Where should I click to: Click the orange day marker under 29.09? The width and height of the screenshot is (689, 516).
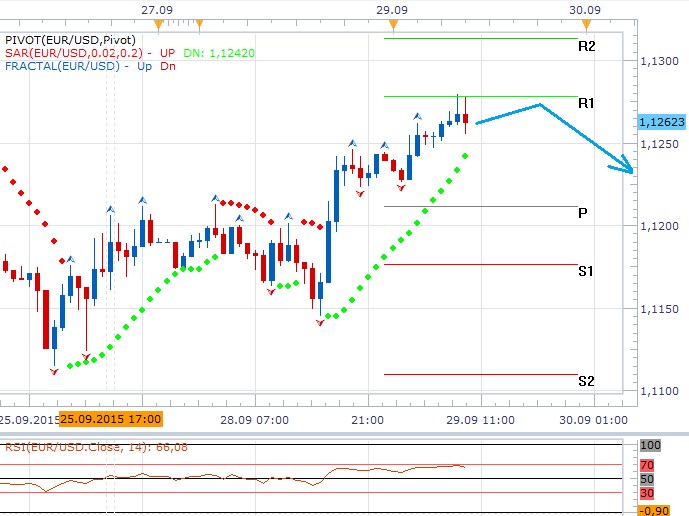393,22
